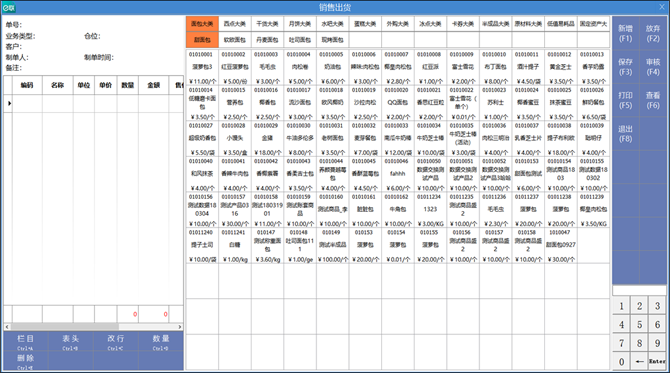Click 新增 (F1) button
Screen dimensions: 670x373
(x=626, y=33)
